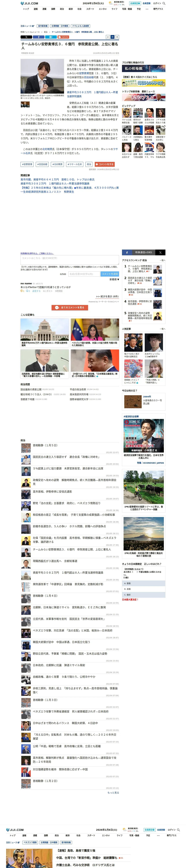Open the トランプ2.0 banner

143,97
